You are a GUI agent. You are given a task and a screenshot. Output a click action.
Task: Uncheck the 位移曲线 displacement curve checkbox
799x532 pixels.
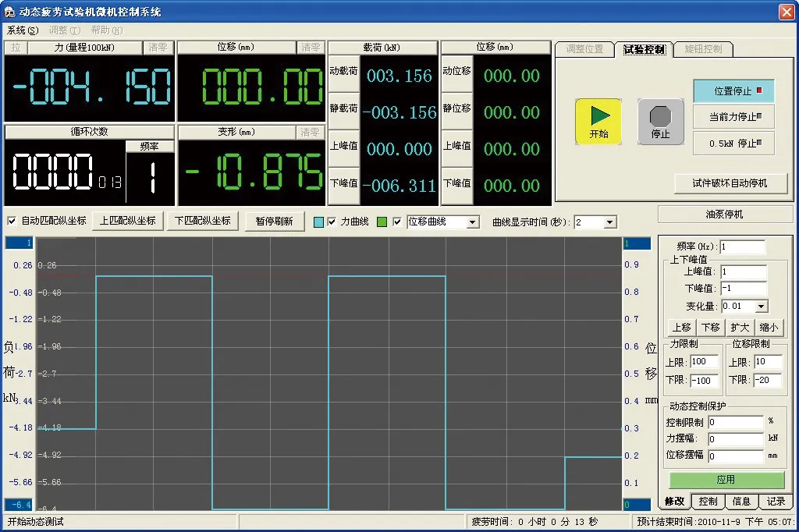point(396,222)
